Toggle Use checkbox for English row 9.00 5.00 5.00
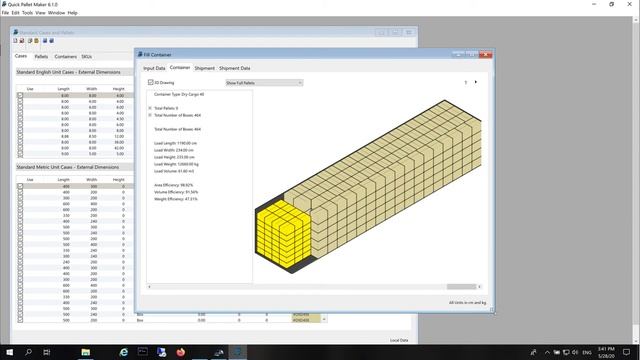Screen dimensions: 640x360 point(20,154)
